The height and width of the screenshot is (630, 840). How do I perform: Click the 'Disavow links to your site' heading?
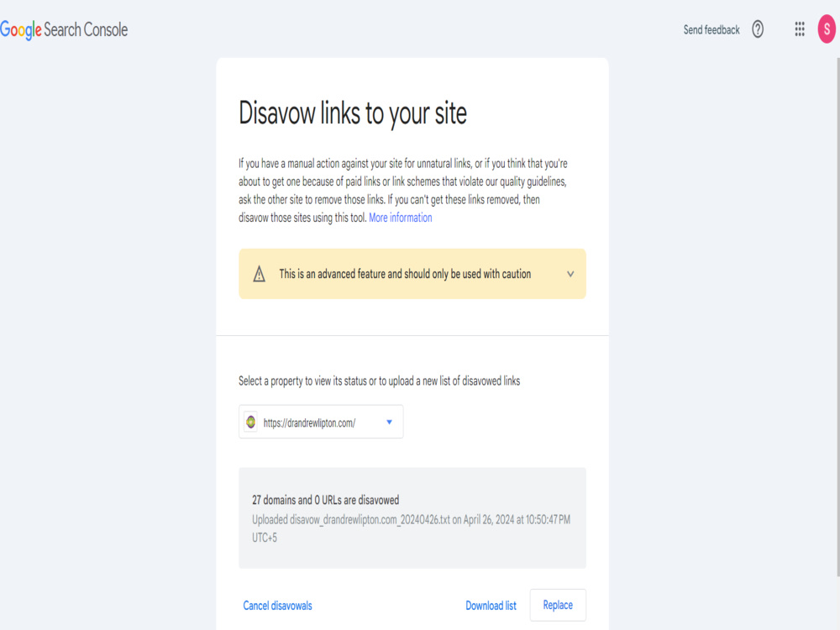click(x=353, y=113)
